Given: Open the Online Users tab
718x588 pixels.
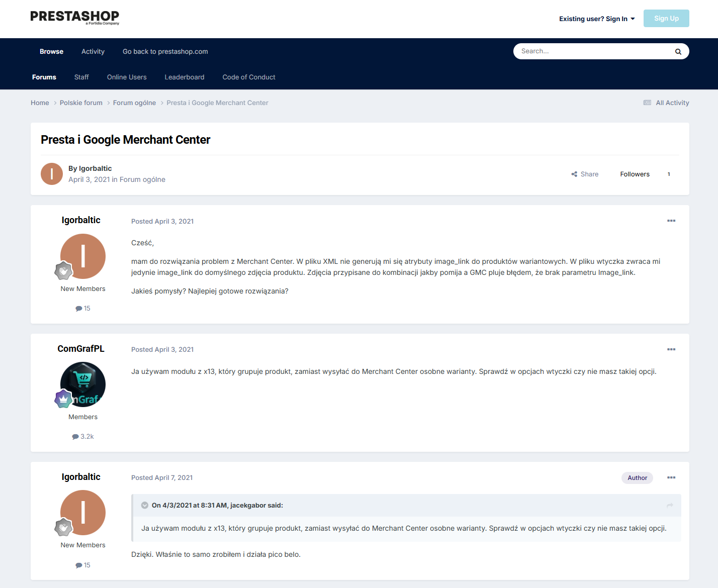Looking at the screenshot, I should pos(127,77).
